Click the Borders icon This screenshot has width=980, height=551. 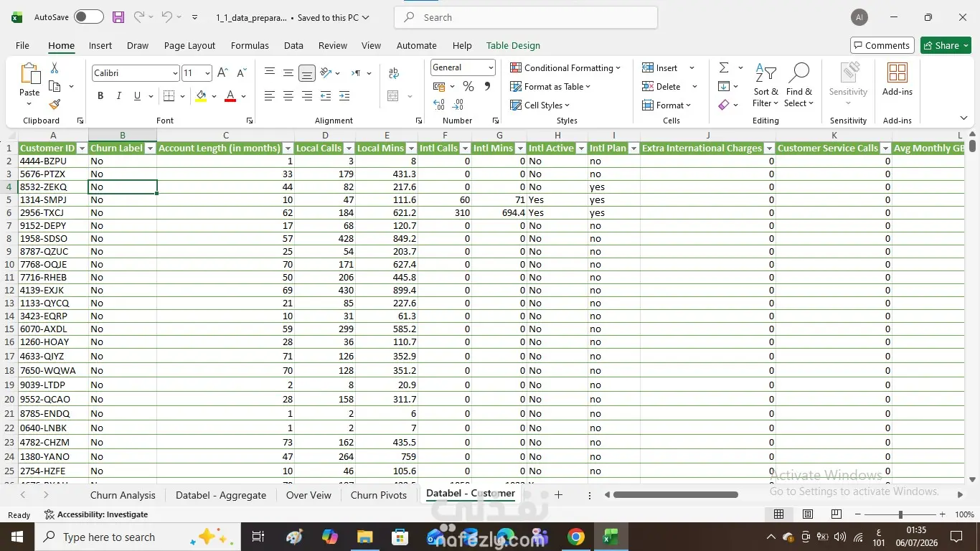coord(169,95)
